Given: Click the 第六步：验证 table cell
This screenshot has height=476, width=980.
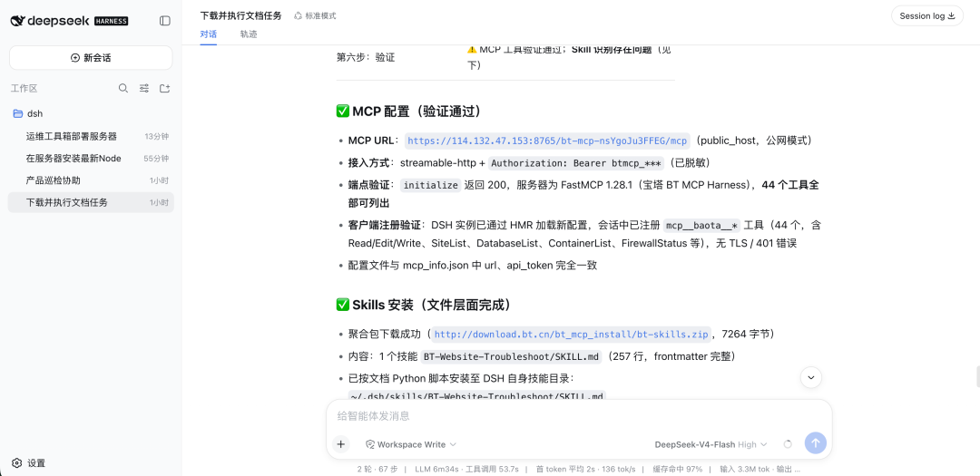Looking at the screenshot, I should 366,57.
